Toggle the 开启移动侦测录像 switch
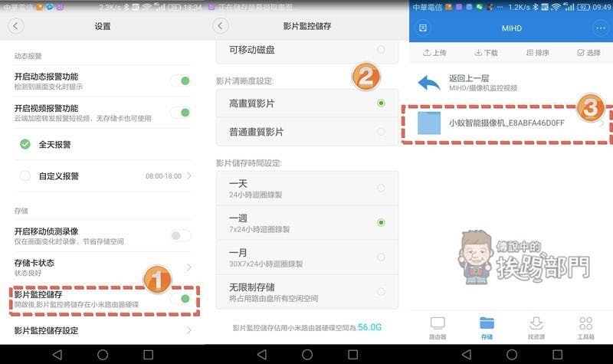613x364 pixels. tap(181, 235)
